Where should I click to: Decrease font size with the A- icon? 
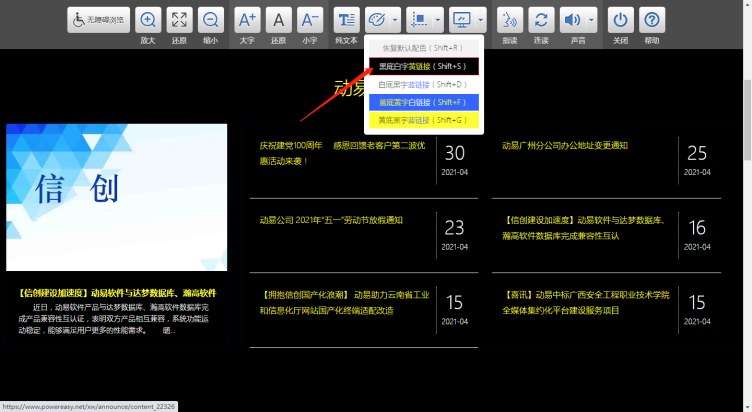310,20
